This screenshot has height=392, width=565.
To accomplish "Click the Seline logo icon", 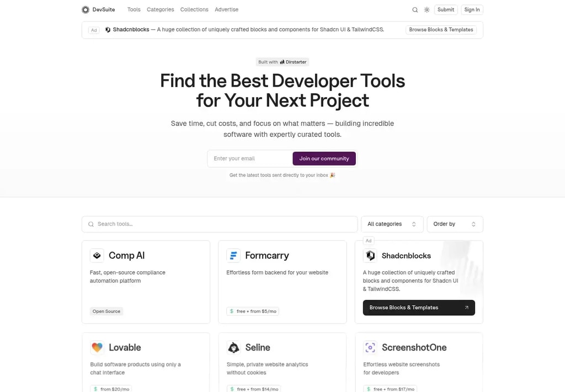I will coord(233,347).
